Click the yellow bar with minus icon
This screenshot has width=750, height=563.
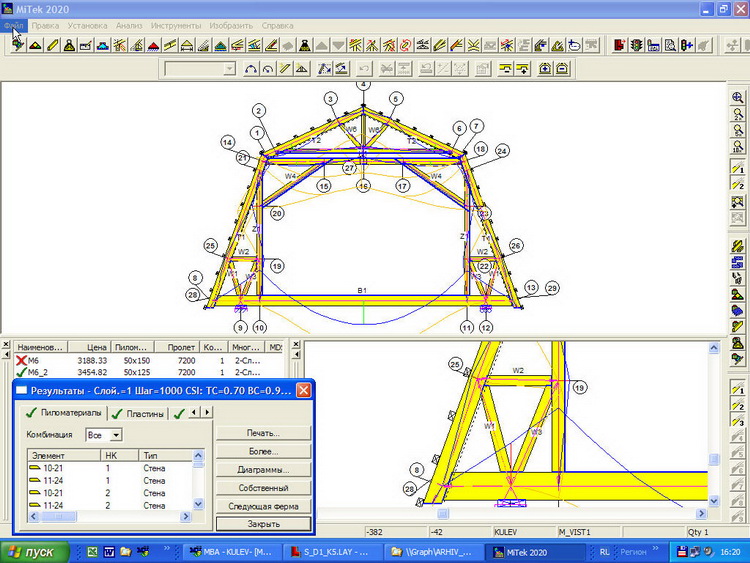(x=505, y=69)
